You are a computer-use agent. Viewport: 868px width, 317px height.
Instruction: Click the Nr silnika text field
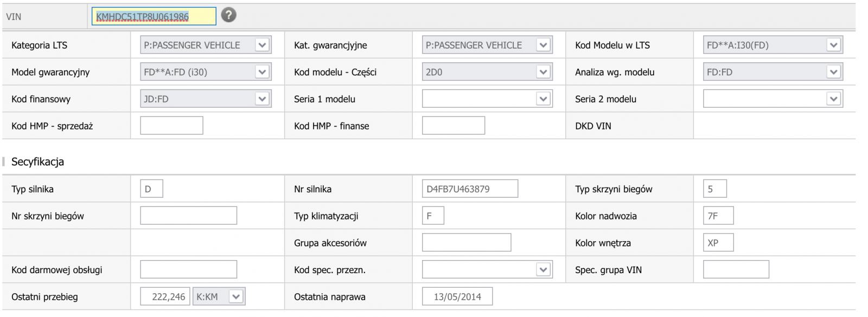470,189
